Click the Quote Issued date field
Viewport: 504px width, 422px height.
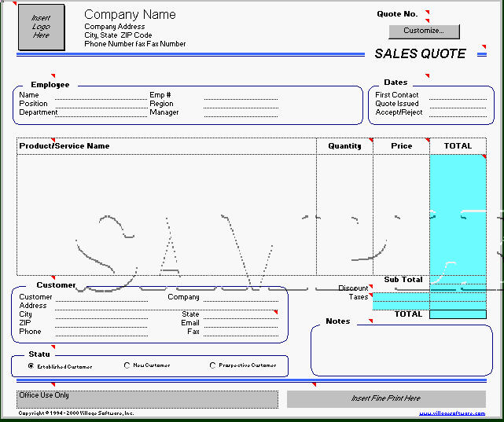coord(458,105)
